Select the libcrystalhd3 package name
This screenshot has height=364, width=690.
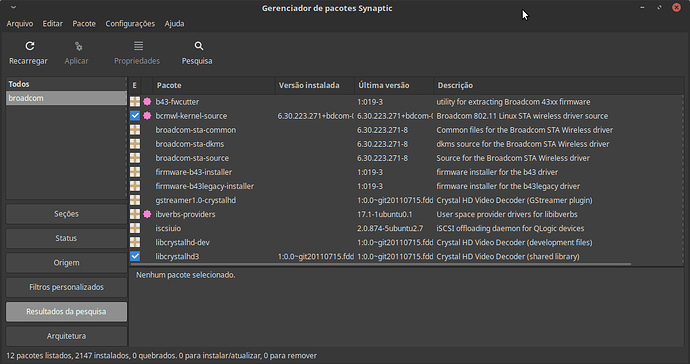[x=177, y=256]
